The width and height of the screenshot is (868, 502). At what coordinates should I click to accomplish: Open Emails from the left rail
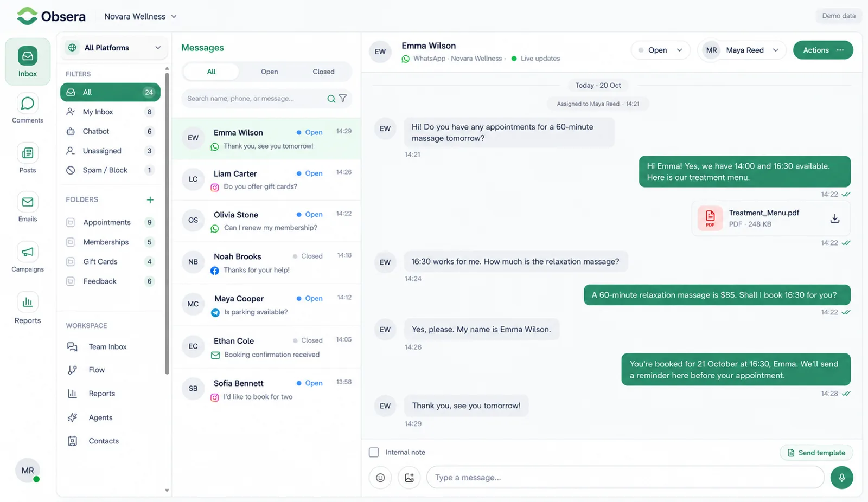click(28, 208)
